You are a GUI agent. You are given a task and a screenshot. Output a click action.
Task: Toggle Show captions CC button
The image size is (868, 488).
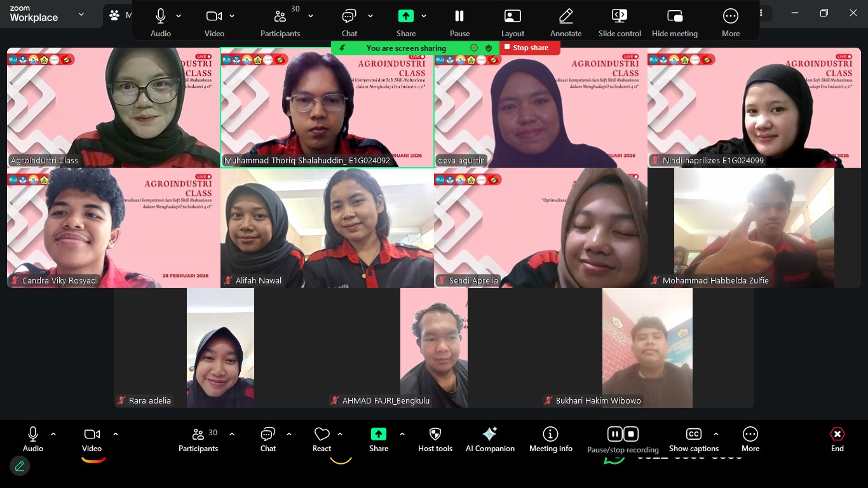694,440
